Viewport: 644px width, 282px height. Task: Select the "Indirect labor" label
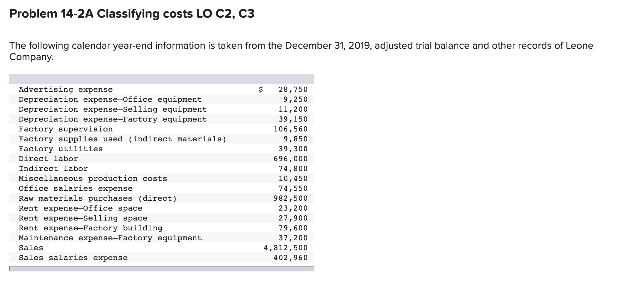53,169
